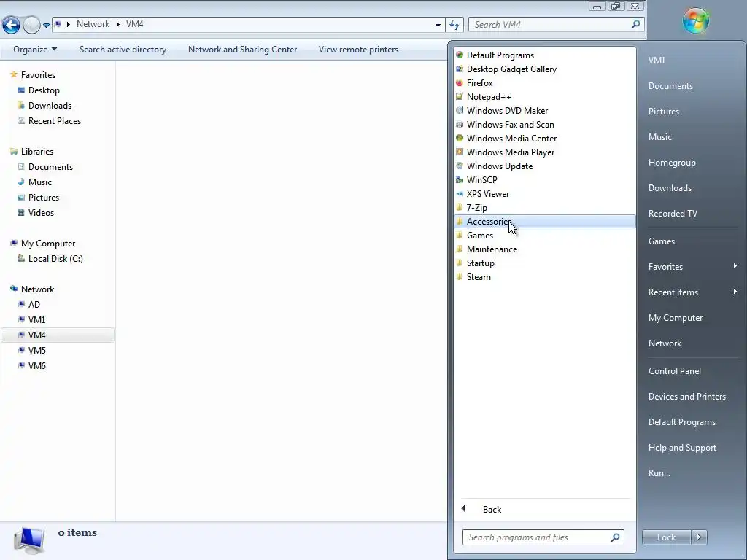Open Recent Places under Favorites

point(54,121)
